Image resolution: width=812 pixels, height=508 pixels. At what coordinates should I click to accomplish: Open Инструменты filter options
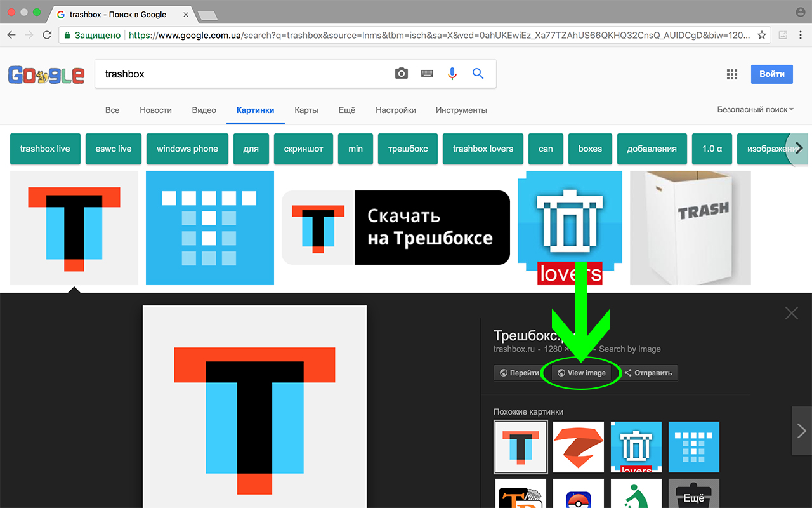461,110
